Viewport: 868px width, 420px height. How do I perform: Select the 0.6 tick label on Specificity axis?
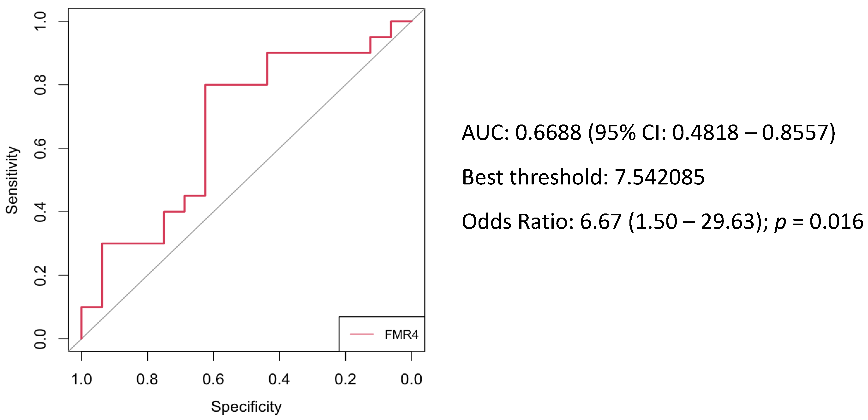[x=213, y=379]
